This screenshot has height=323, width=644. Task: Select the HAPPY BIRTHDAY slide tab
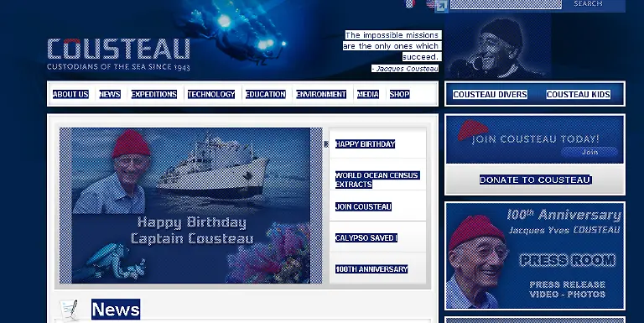pyautogui.click(x=365, y=143)
